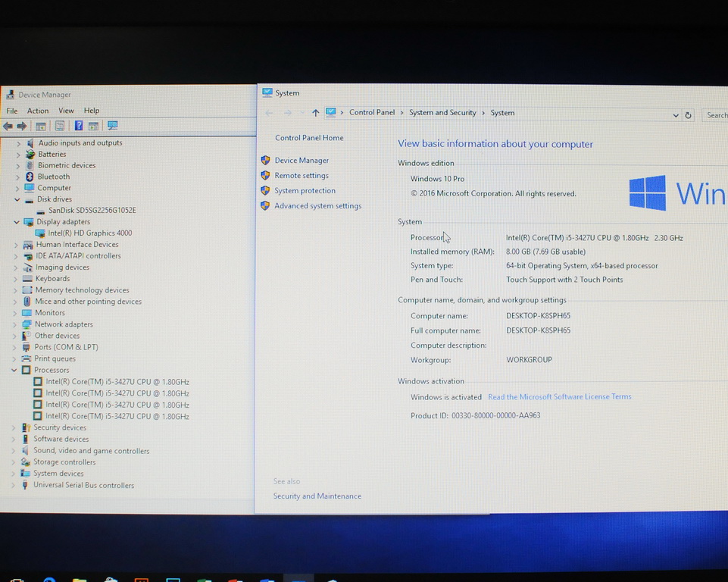Open the File menu in Device Manager

[11, 111]
